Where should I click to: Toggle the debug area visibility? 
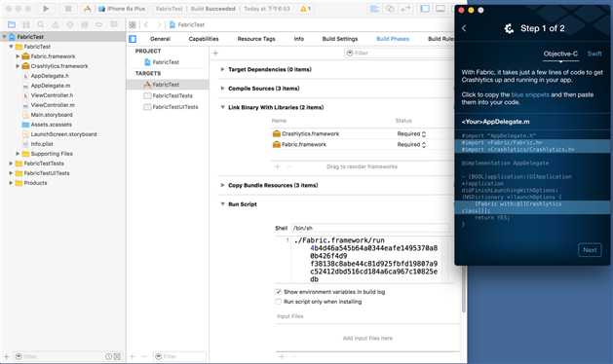click(441, 8)
